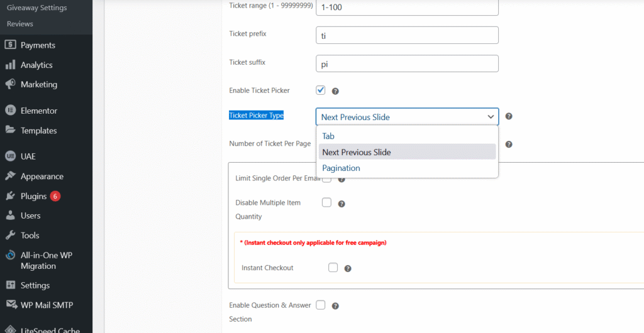Viewport: 644px width, 333px height.
Task: Click the Elementor icon in sidebar
Action: coord(10,111)
